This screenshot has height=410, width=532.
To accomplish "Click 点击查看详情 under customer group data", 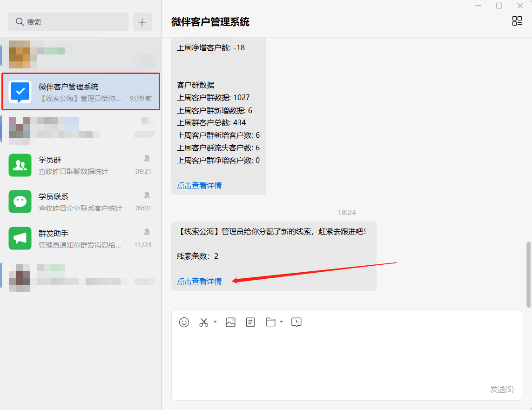I will pyautogui.click(x=199, y=185).
